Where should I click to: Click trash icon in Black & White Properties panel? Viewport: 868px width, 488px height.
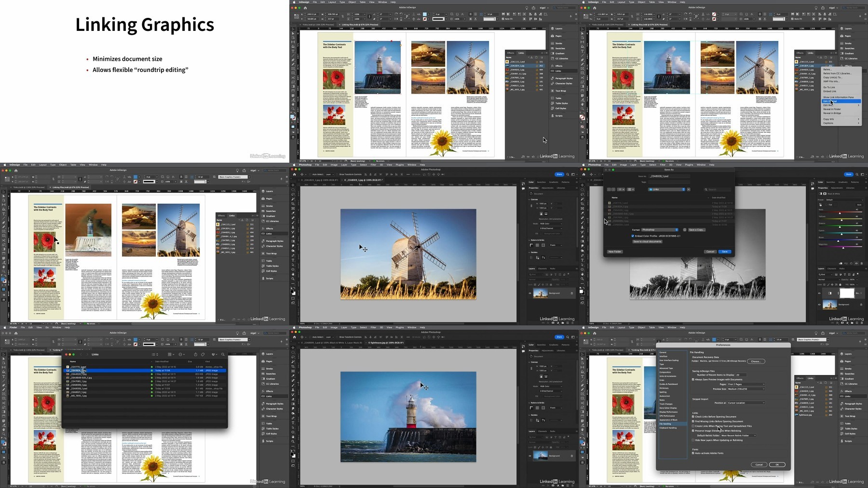[x=861, y=264]
